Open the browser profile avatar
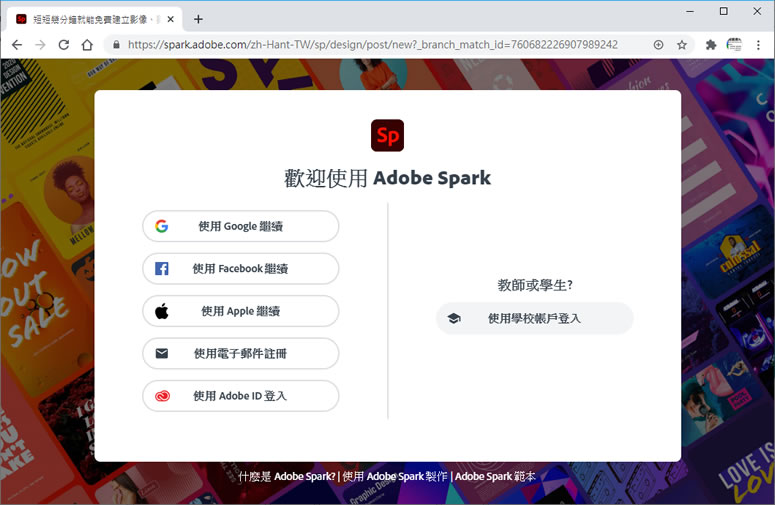Viewport: 775px width, 505px height. point(734,45)
